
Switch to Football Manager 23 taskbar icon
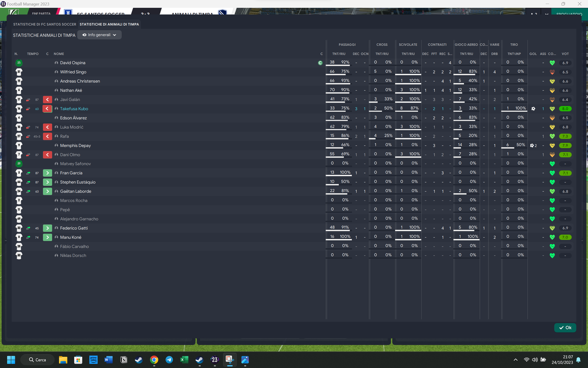click(x=215, y=360)
